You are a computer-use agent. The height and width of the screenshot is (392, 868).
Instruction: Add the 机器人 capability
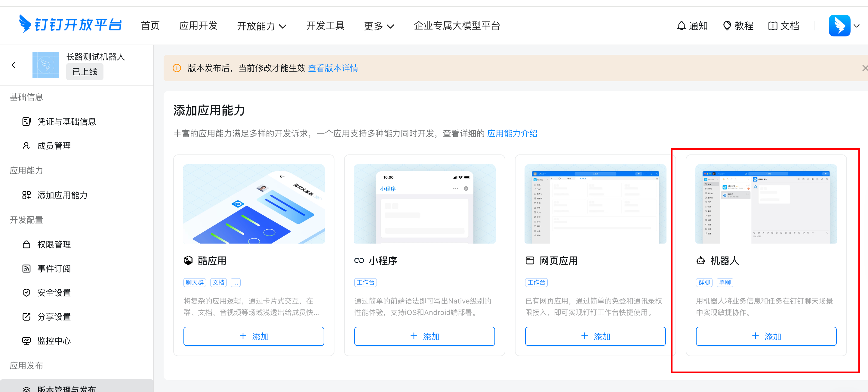coord(766,336)
